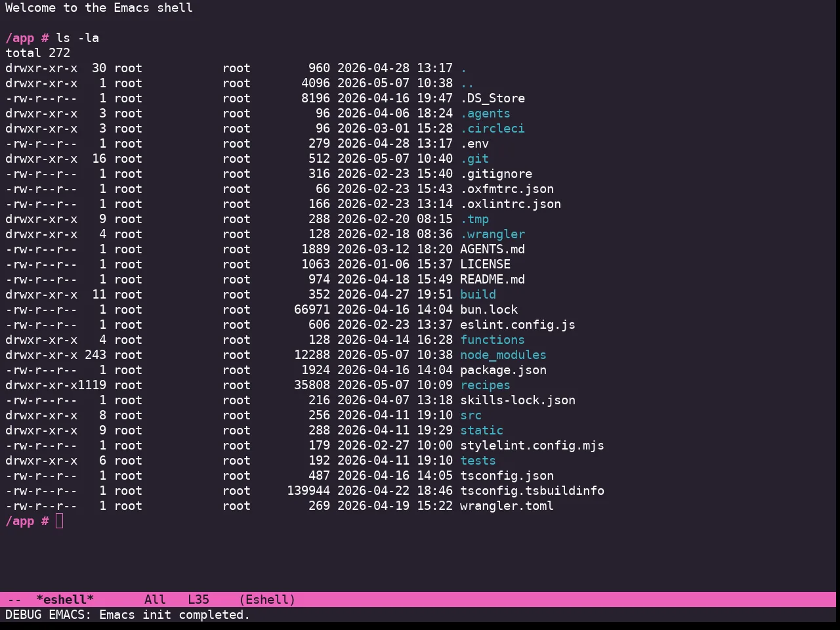Select the .agents directory entry
The height and width of the screenshot is (630, 840).
coord(486,114)
